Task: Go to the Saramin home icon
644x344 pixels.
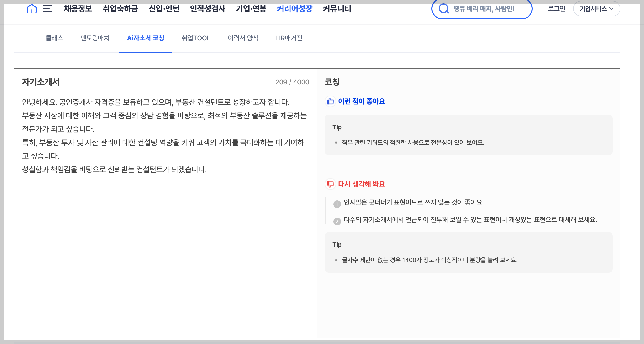Action: tap(32, 9)
